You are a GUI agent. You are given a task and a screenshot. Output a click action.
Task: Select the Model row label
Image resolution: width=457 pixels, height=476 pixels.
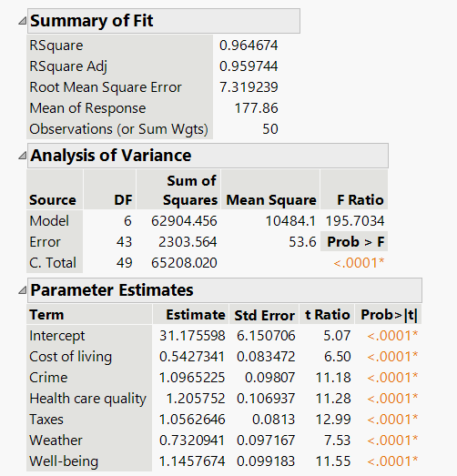click(x=49, y=220)
